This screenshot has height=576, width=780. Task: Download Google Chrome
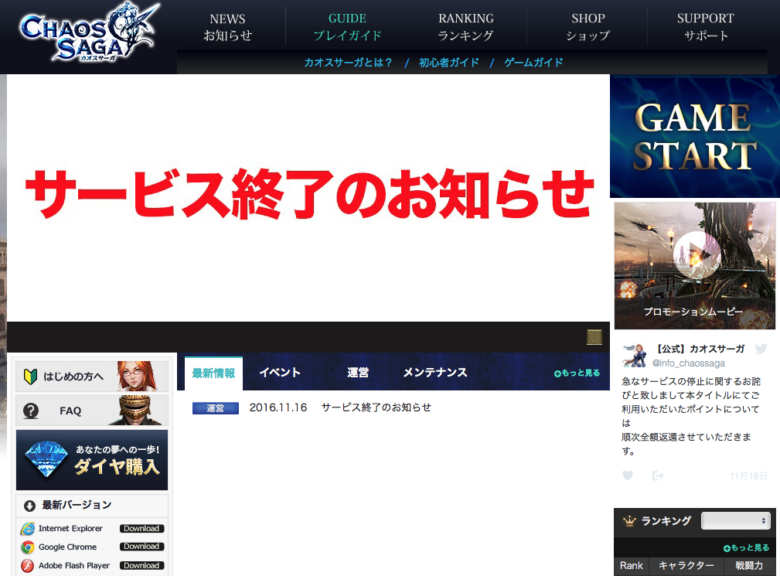click(141, 546)
